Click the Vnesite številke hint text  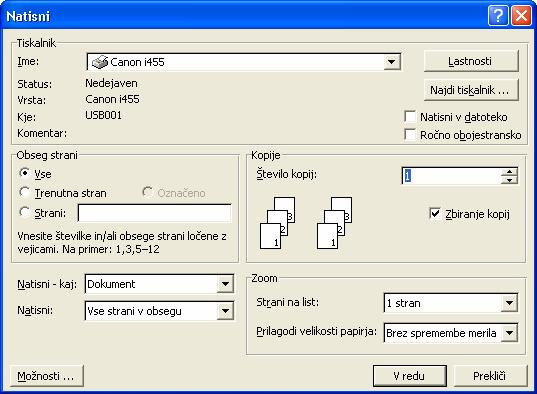point(122,243)
